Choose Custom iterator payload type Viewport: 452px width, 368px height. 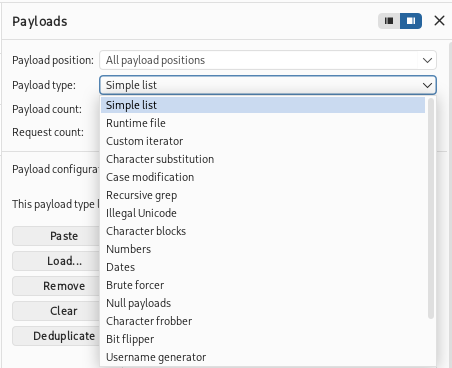(263, 141)
